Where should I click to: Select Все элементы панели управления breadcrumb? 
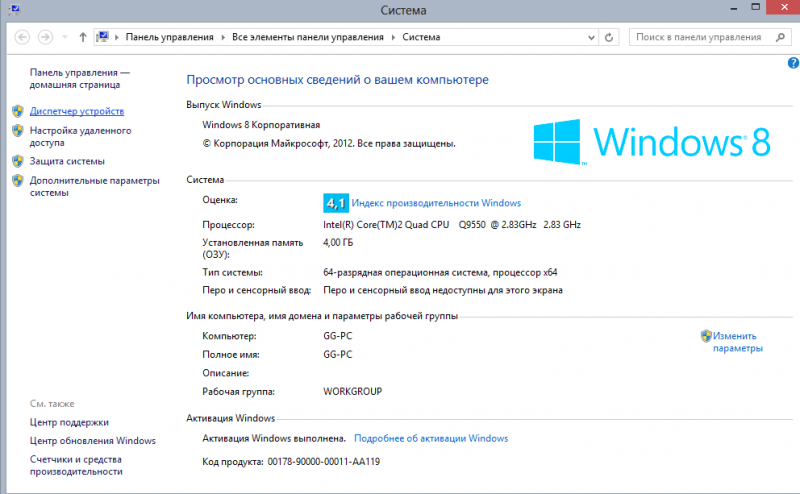[308, 37]
